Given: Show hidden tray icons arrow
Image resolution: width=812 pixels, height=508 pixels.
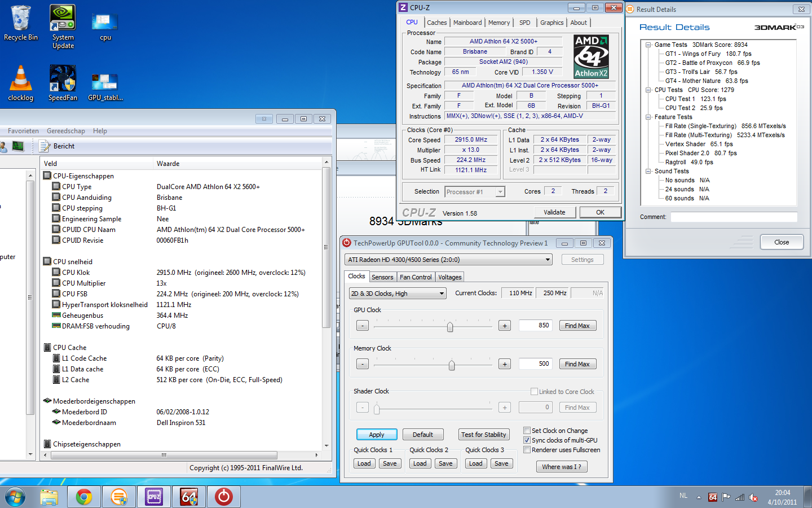Looking at the screenshot, I should click(x=699, y=497).
